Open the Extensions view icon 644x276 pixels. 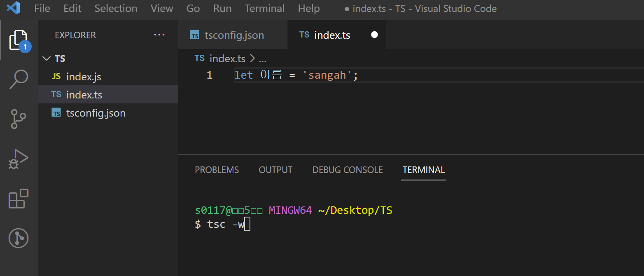pos(19,199)
